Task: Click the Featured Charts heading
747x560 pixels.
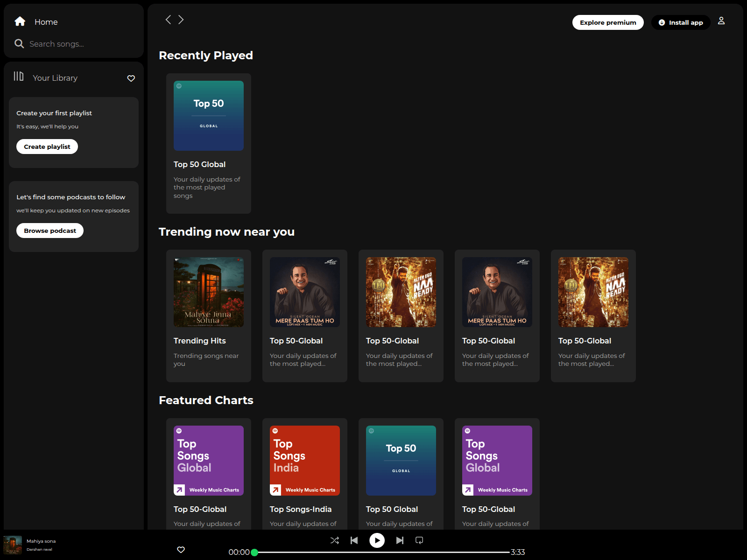Action: (206, 400)
